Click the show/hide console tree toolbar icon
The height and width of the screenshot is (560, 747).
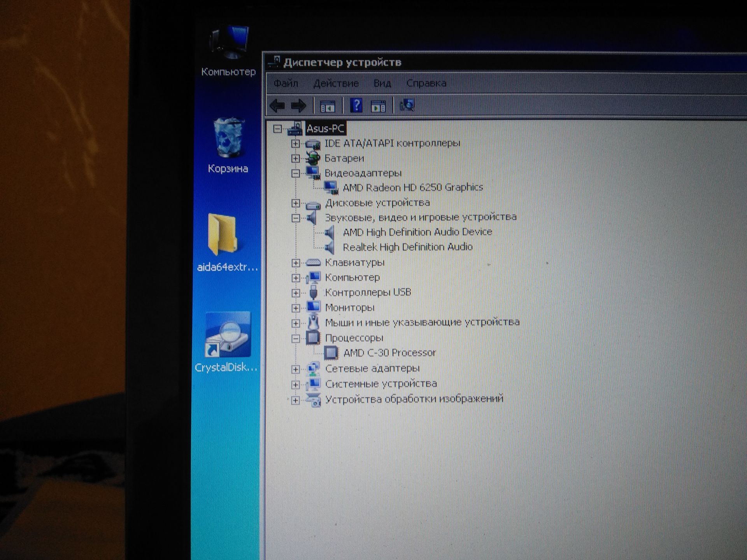click(328, 106)
